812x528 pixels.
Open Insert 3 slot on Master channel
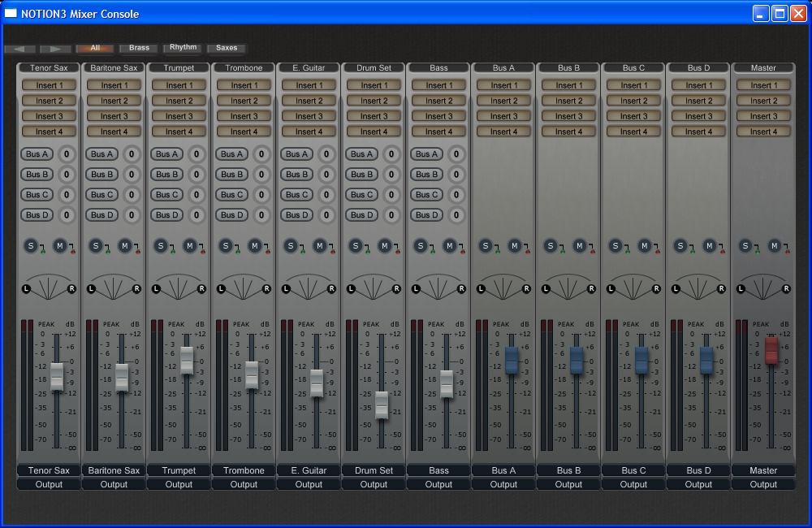click(x=763, y=116)
